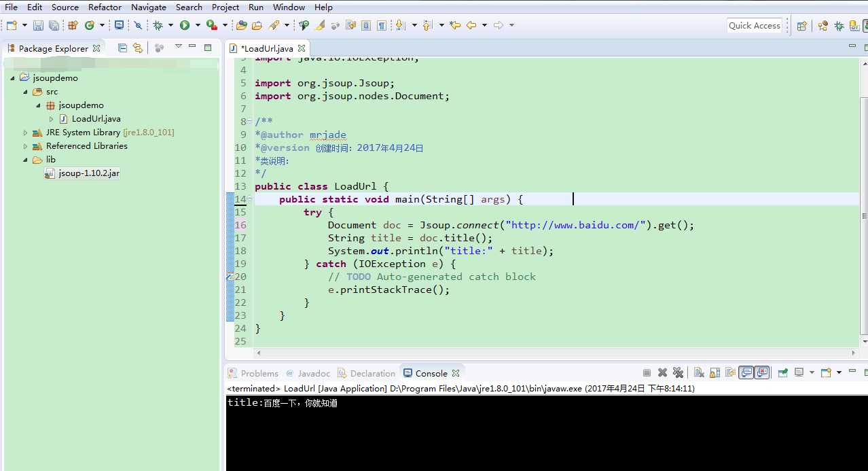This screenshot has height=471, width=868.
Task: Click the editor horizontal scrollbar
Action: 556,353
